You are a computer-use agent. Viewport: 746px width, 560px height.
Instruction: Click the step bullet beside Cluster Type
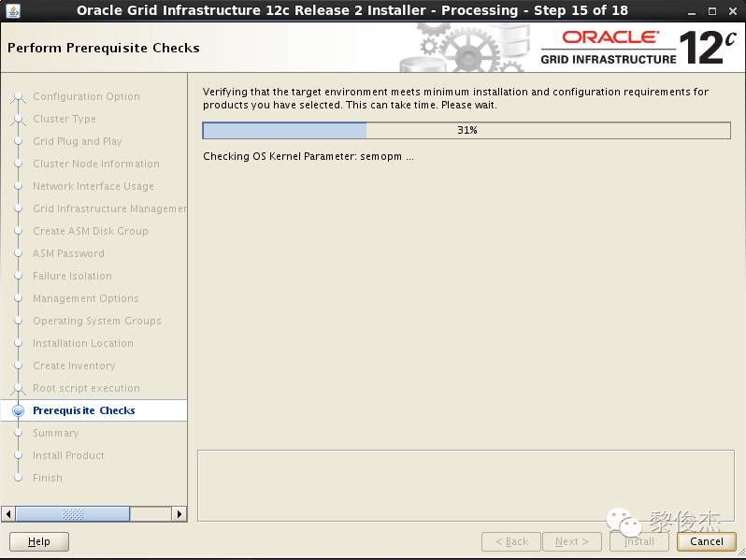click(x=18, y=119)
